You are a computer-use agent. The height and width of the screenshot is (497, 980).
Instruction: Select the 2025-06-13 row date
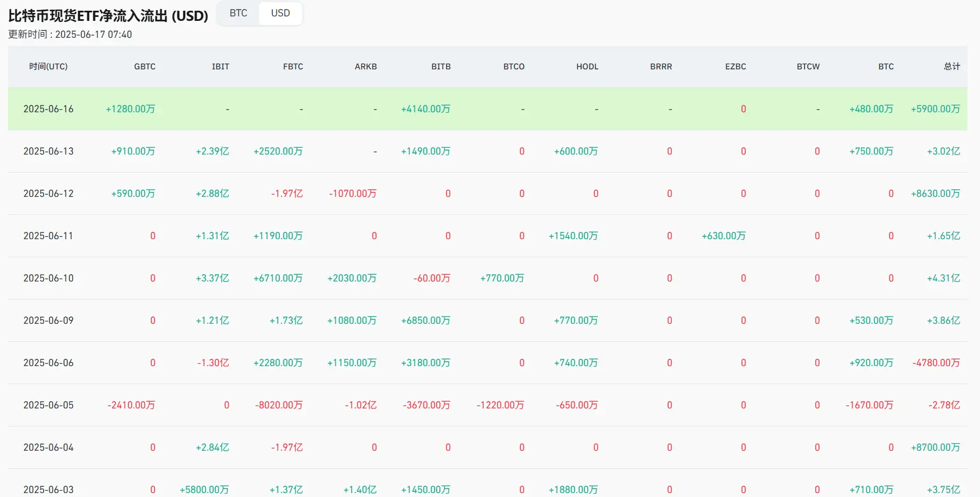click(49, 151)
